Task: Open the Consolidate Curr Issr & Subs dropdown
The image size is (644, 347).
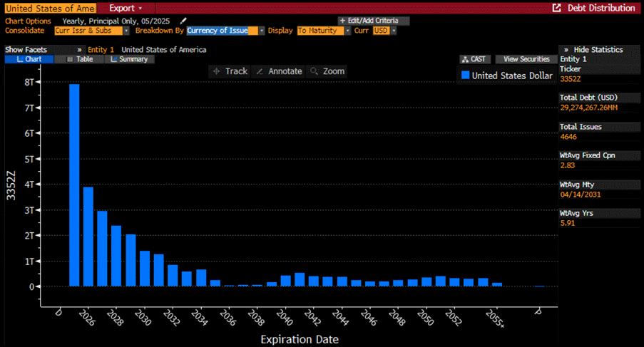Action: coord(91,31)
